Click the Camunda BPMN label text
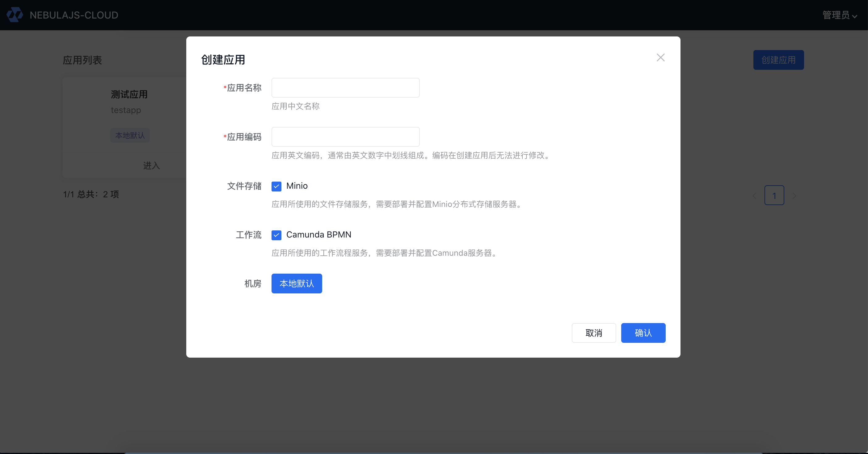The image size is (868, 454). click(318, 235)
